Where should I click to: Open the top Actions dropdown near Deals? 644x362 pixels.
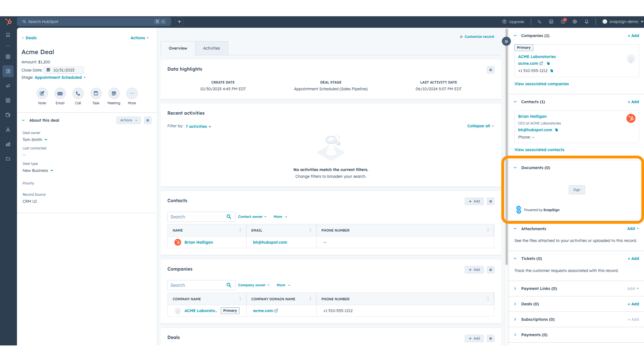(139, 38)
